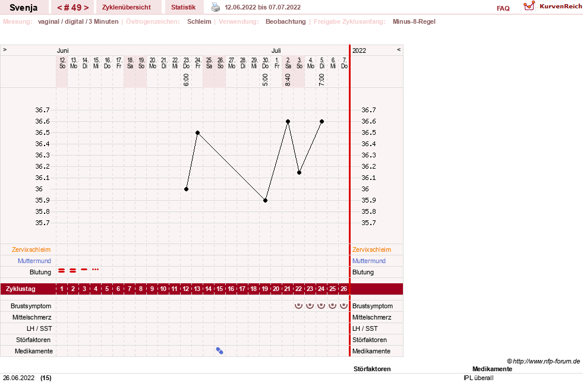This screenshot has height=392, width=583.
Task: Click the 'Schleim' estrogen sign value
Action: tap(199, 21)
